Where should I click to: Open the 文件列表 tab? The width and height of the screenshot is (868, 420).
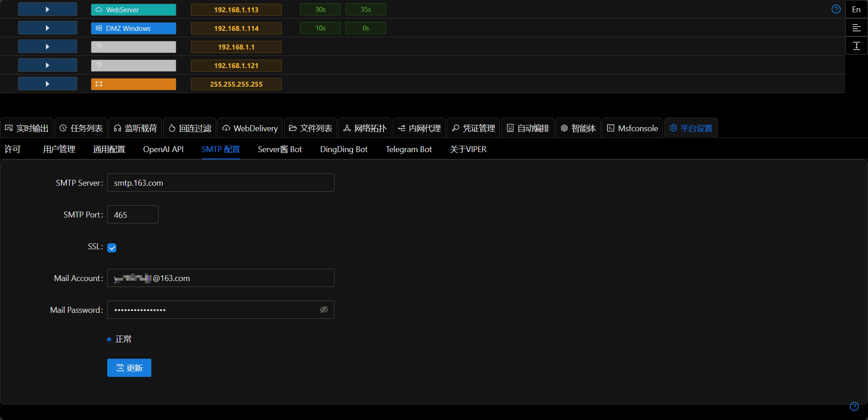[310, 128]
